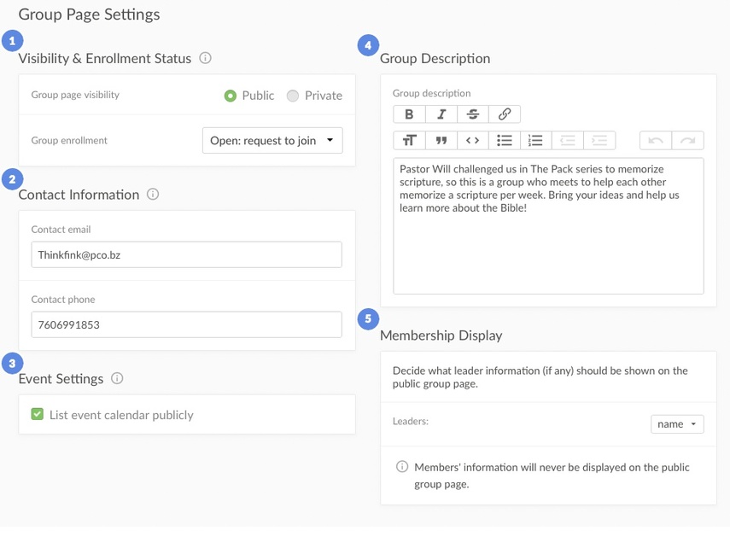Open the Leaders name display dropdown
The width and height of the screenshot is (730, 560).
(677, 423)
